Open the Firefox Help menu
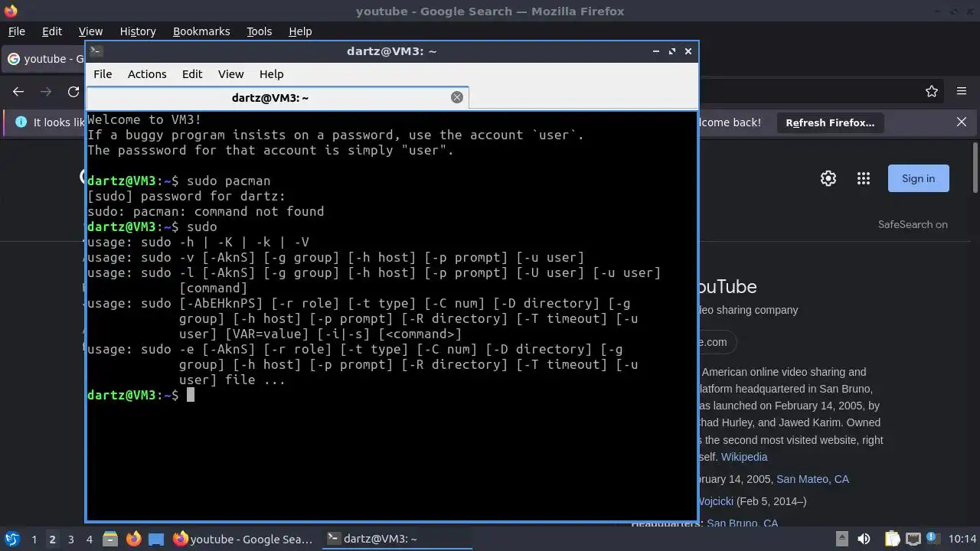 click(300, 31)
